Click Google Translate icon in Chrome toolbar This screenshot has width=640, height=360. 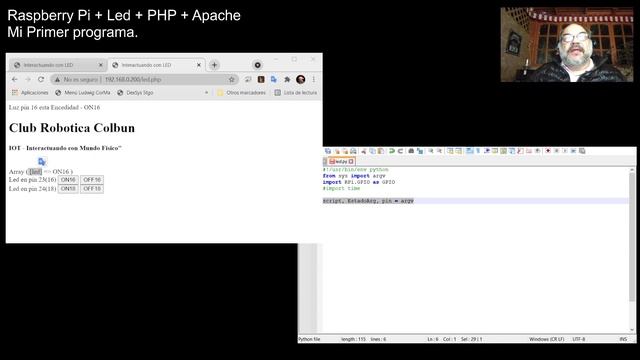coord(274,80)
